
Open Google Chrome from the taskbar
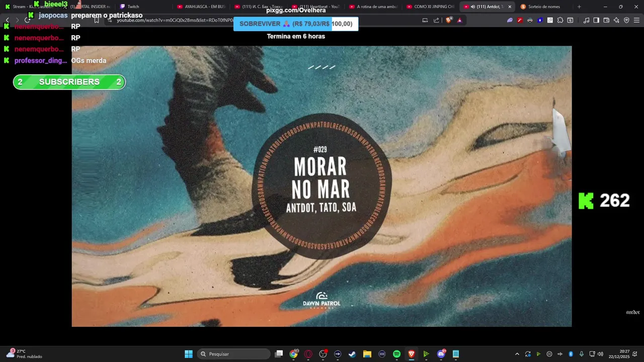click(x=293, y=354)
